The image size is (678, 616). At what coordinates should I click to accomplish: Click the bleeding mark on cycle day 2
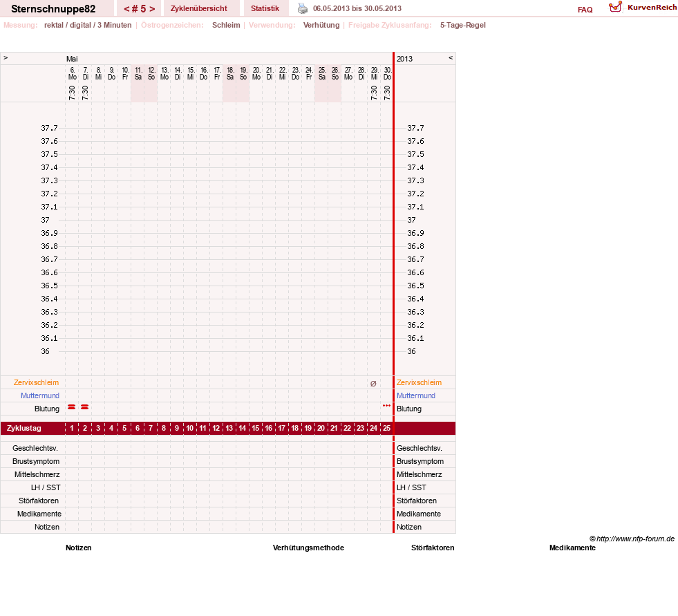tap(85, 407)
